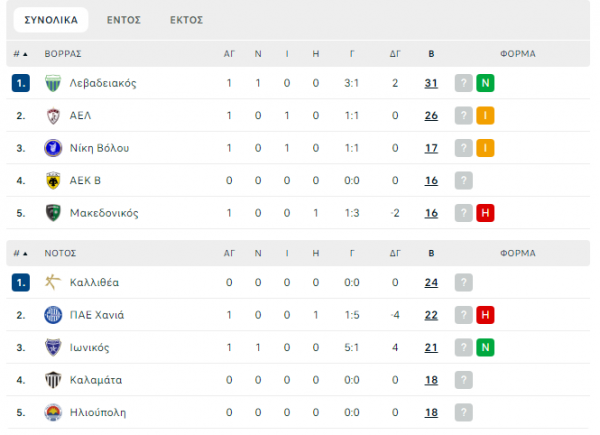Click the ΠΑΕ Χανιά team badge
This screenshot has width=600, height=435.
(53, 315)
